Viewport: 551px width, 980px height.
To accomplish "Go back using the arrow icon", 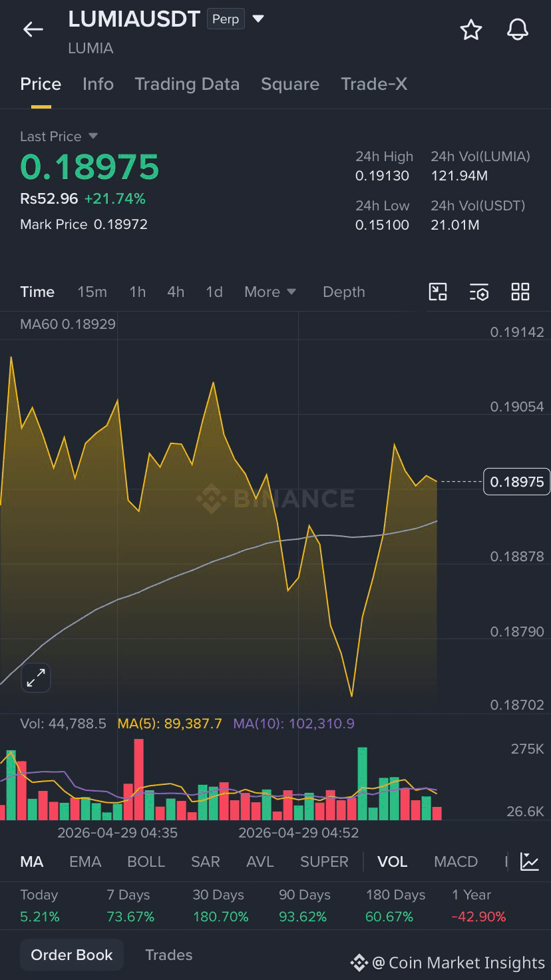I will click(33, 29).
